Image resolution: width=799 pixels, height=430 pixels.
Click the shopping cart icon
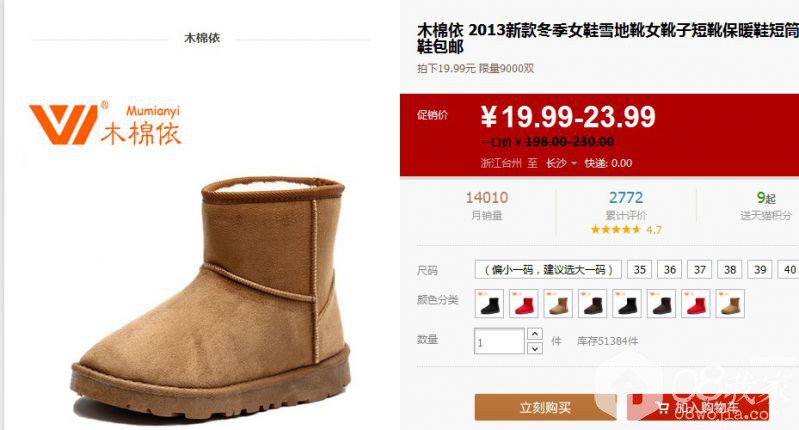tap(662, 407)
